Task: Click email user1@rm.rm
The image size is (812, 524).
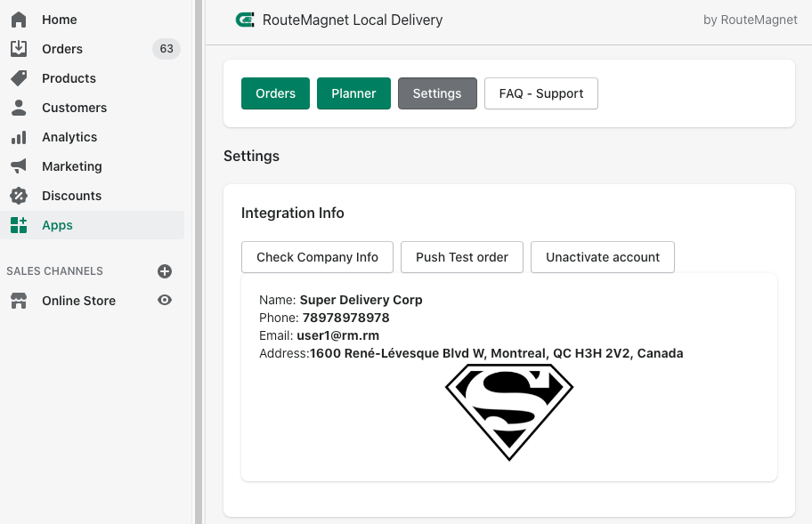Action: tap(337, 335)
